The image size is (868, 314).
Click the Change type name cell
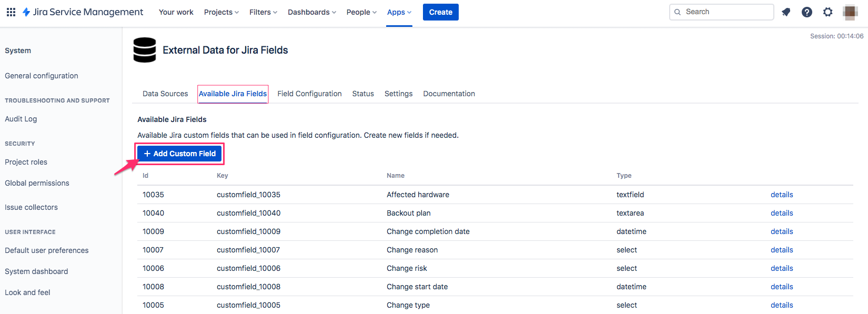408,305
